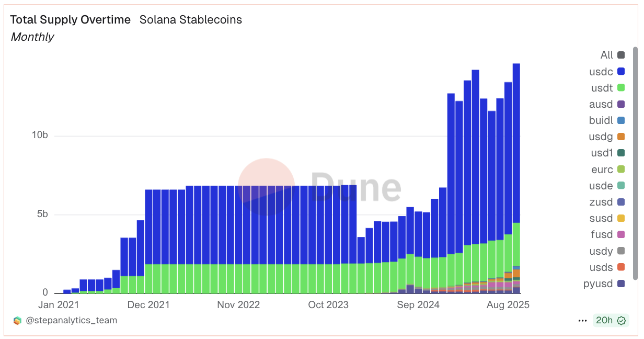Viewport: 644px width, 339px height.
Task: Open the three-dots options menu
Action: coord(582,320)
